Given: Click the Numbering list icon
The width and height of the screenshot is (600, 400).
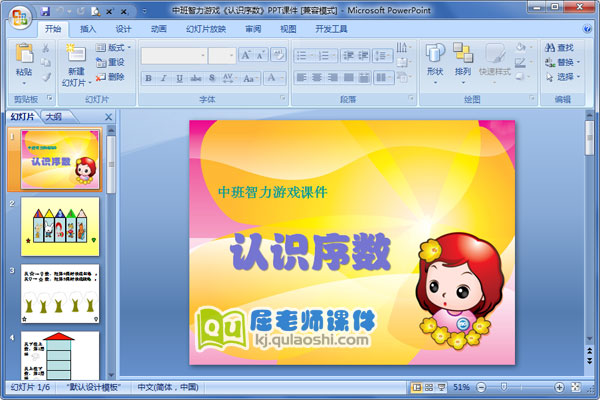Looking at the screenshot, I should click(x=326, y=56).
